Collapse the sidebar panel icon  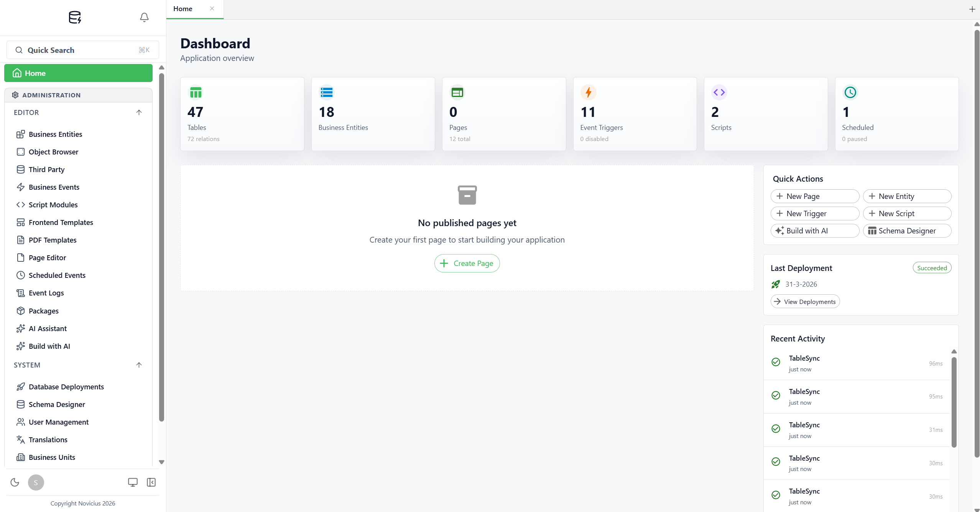(x=151, y=482)
